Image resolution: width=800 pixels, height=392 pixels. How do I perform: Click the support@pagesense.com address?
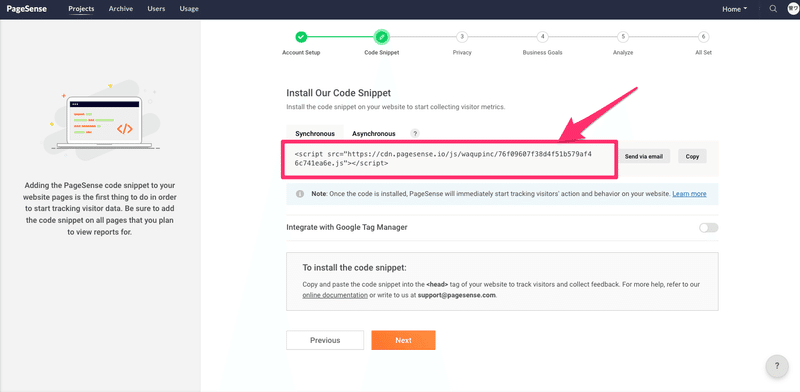coord(457,295)
